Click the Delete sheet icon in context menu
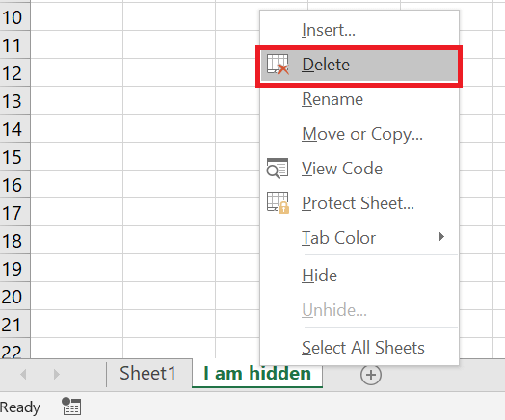505x420 pixels. pos(278,65)
